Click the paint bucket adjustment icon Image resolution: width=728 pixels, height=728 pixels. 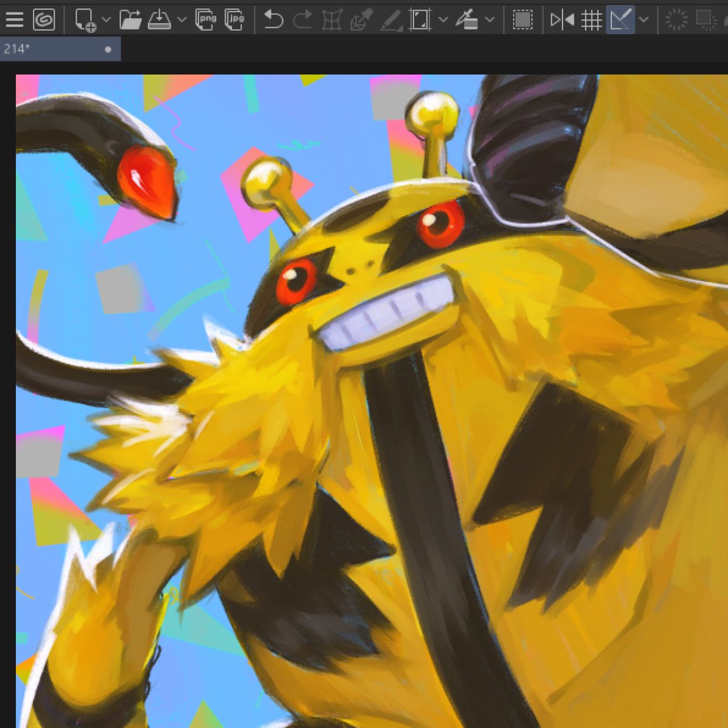point(467,20)
